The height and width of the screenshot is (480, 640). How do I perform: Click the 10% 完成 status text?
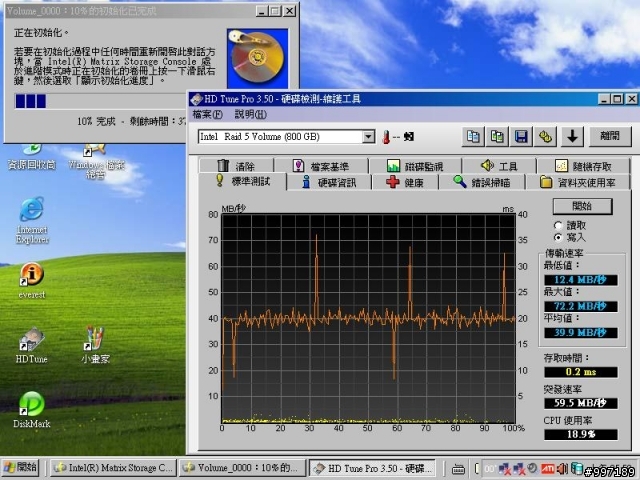click(97, 122)
